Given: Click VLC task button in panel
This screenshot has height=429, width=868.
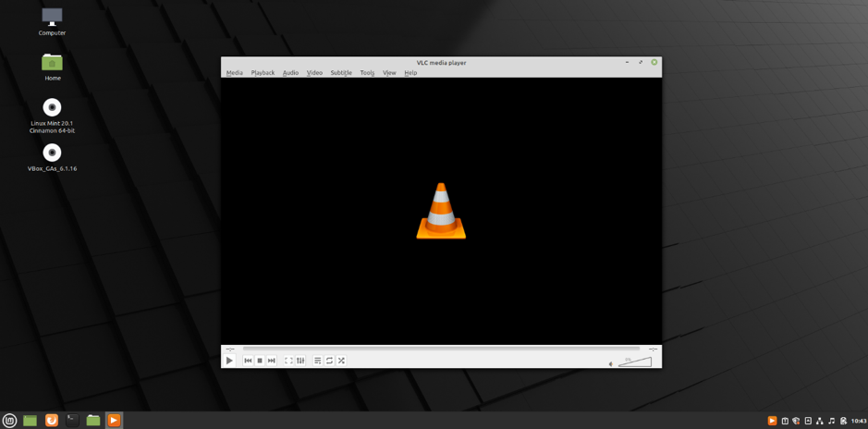Looking at the screenshot, I should click(x=114, y=421).
